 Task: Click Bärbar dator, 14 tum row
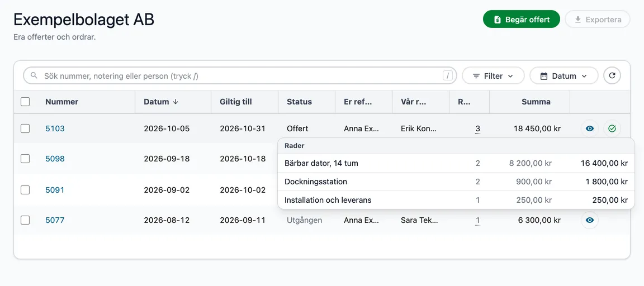456,163
